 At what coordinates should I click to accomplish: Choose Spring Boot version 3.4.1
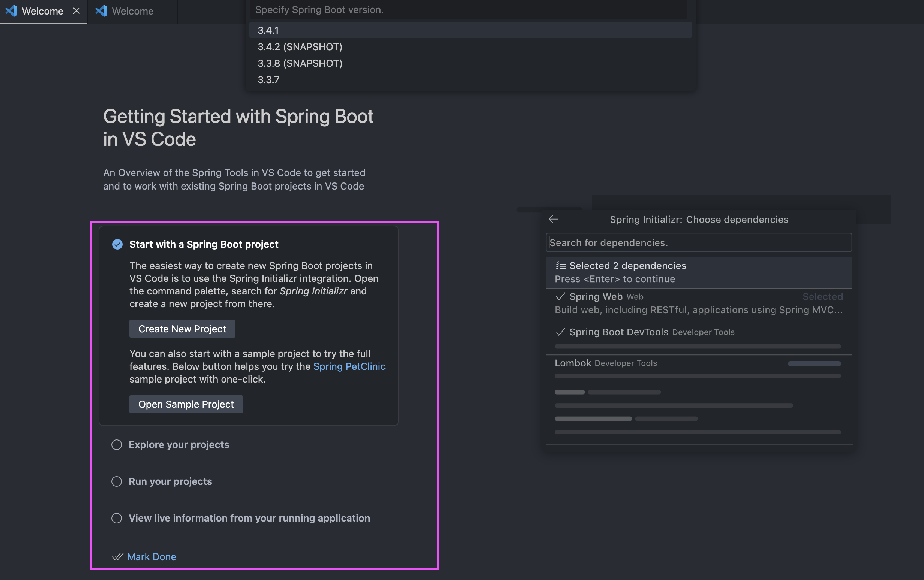click(x=470, y=30)
